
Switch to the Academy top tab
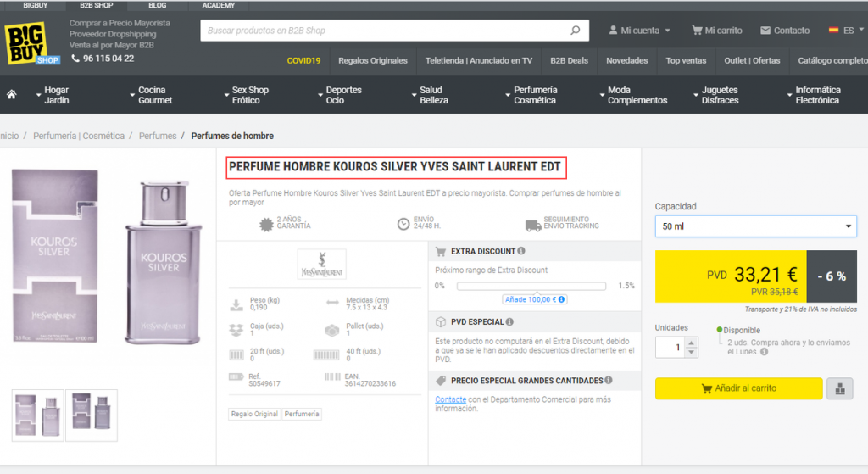click(x=219, y=5)
